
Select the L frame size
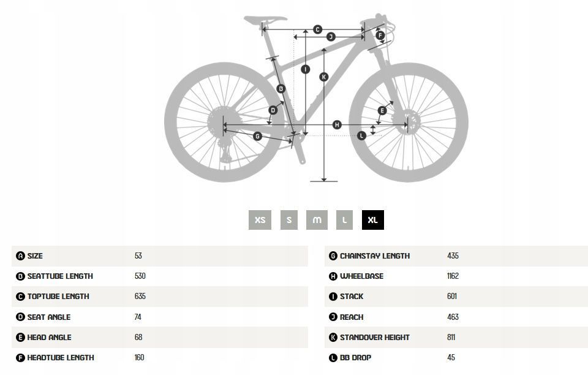click(x=345, y=219)
